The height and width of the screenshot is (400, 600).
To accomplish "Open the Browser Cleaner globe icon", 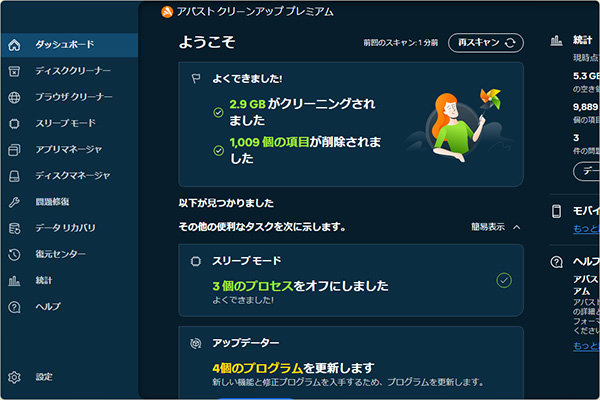I will tap(14, 97).
